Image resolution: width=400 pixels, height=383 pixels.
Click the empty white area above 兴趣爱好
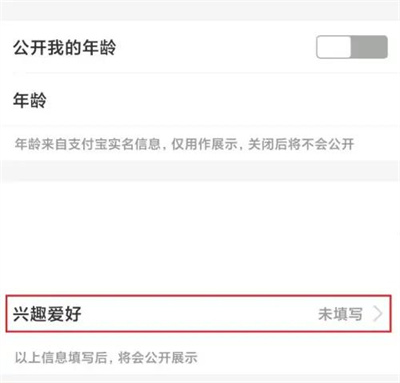200,238
